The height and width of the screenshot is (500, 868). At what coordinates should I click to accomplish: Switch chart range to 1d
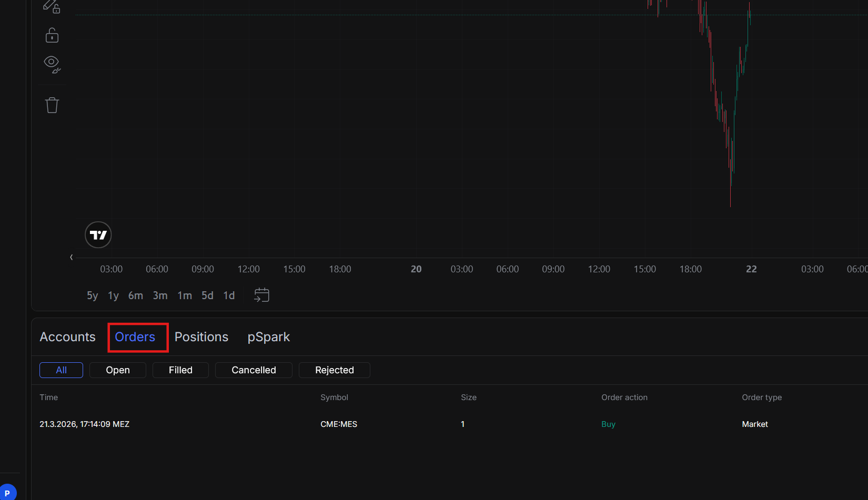[x=229, y=295]
